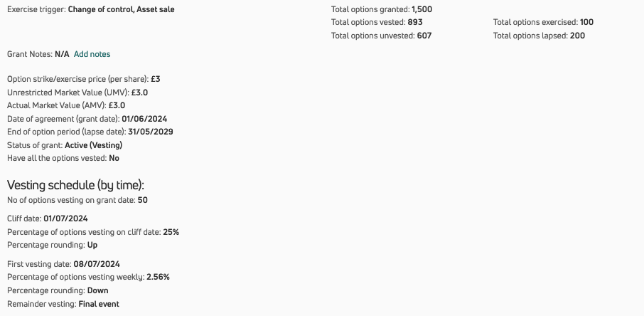Screen dimensions: 644x316
Task: Click the Grant Notes N/A value
Action: [62, 54]
